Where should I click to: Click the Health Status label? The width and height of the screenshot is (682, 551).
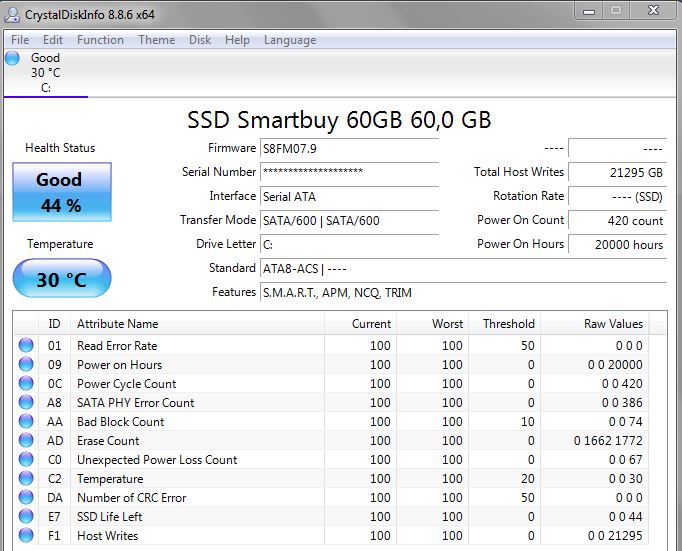[60, 148]
